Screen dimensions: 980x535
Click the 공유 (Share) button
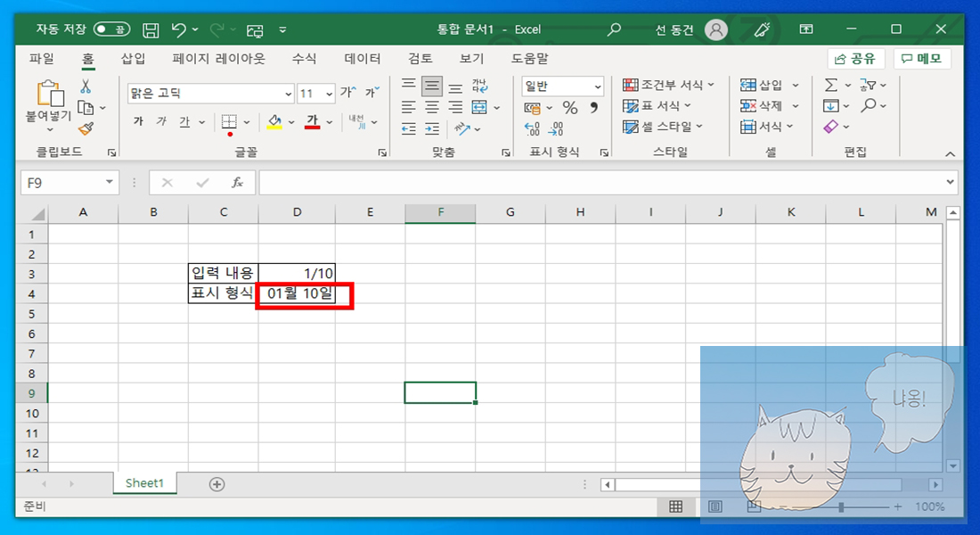(x=855, y=59)
